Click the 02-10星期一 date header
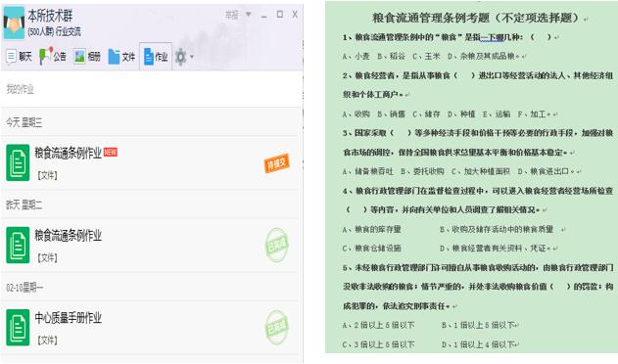 (x=24, y=288)
